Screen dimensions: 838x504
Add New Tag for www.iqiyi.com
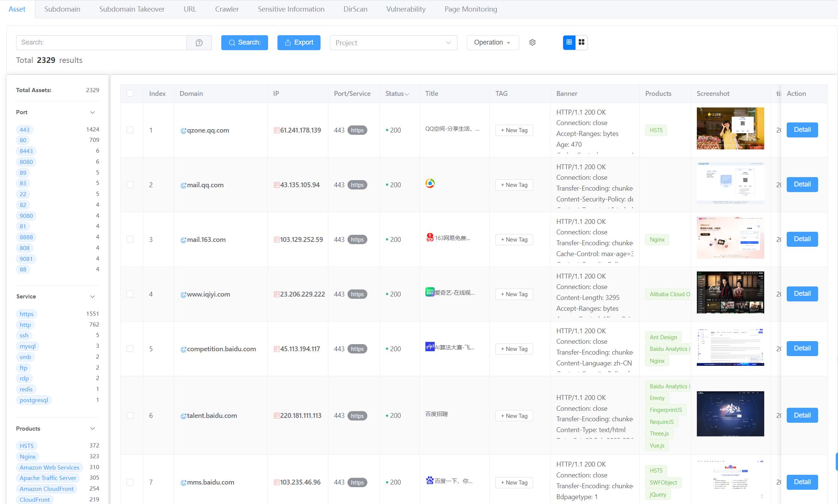tap(514, 294)
